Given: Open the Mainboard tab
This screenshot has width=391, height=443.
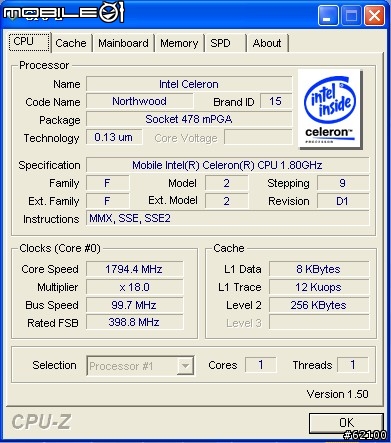Looking at the screenshot, I should pyautogui.click(x=123, y=43).
